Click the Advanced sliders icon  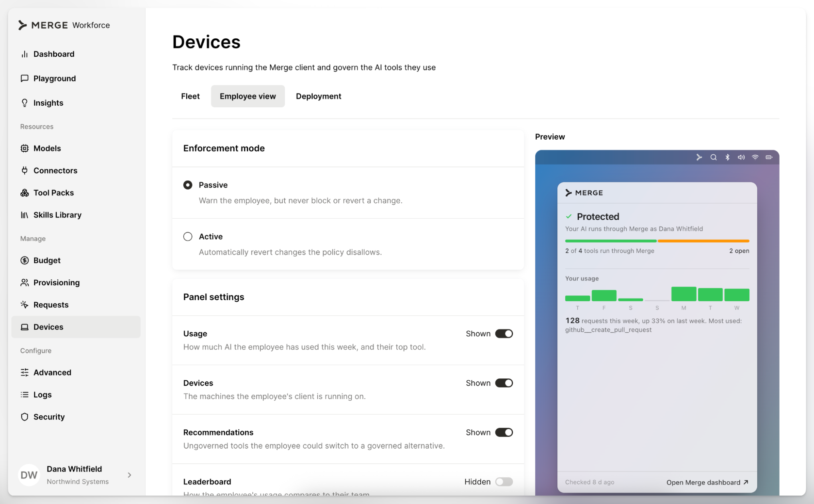[24, 372]
